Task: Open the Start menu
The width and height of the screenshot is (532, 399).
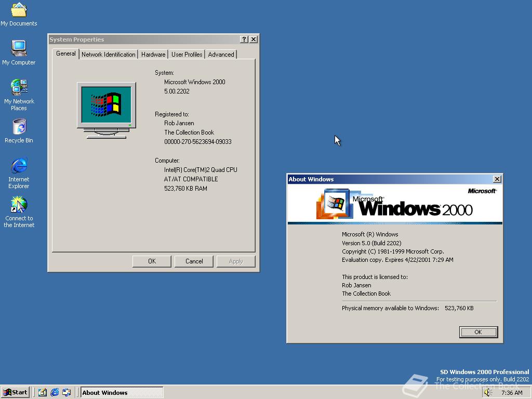Action: point(15,392)
